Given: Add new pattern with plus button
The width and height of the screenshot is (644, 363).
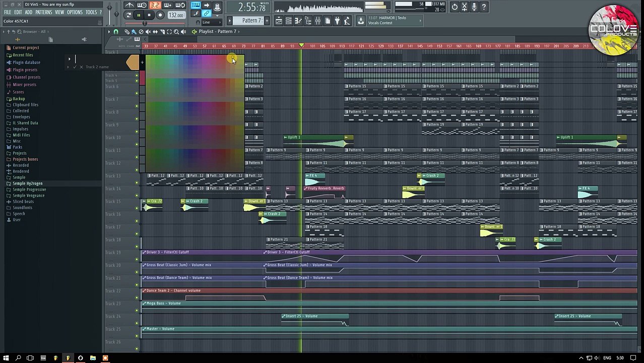Looking at the screenshot, I should pos(266,21).
